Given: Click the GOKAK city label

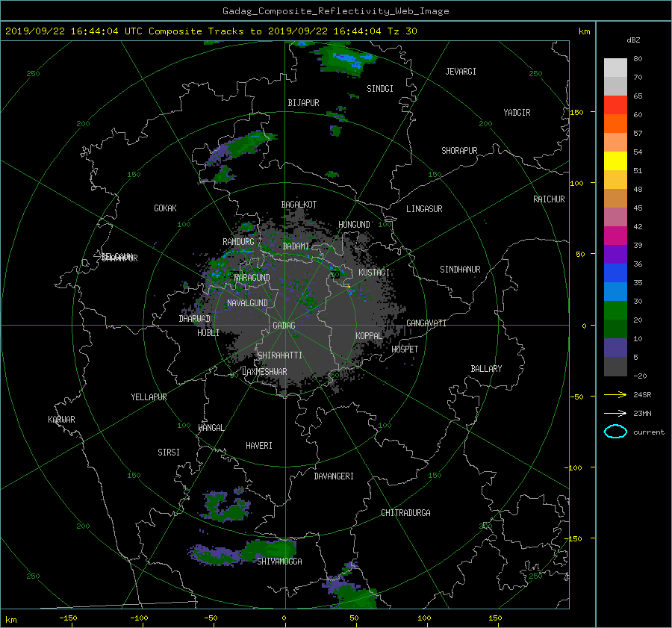Looking at the screenshot, I should 166,208.
